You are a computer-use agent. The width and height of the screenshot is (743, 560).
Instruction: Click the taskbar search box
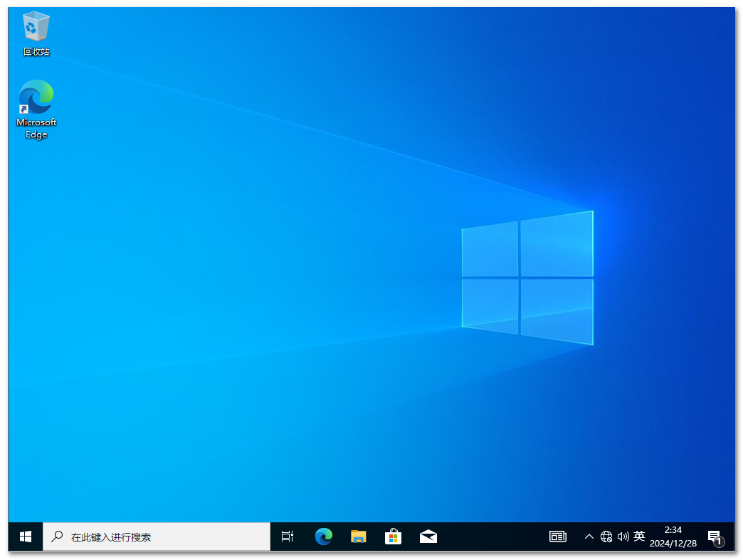(x=157, y=537)
